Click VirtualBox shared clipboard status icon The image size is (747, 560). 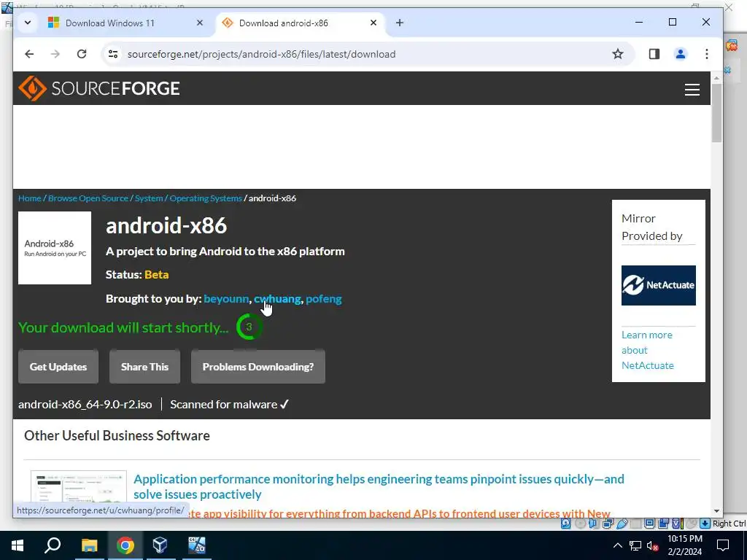click(x=662, y=524)
